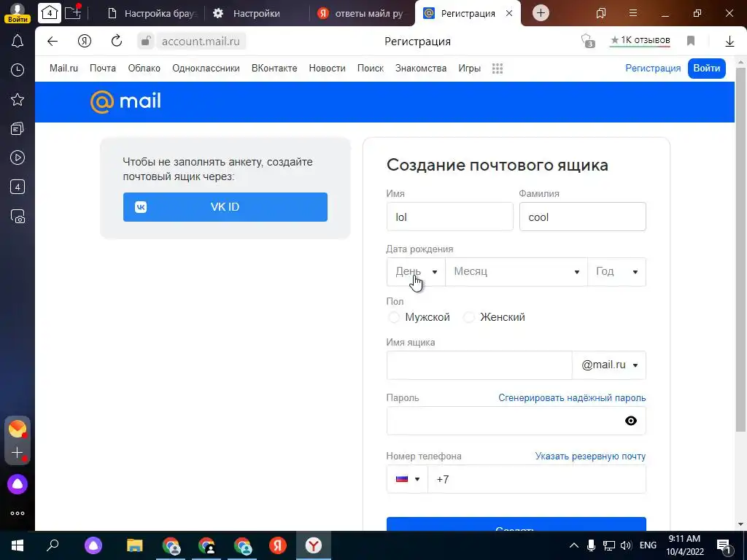
Task: Open a new tab with plus button
Action: click(x=541, y=13)
